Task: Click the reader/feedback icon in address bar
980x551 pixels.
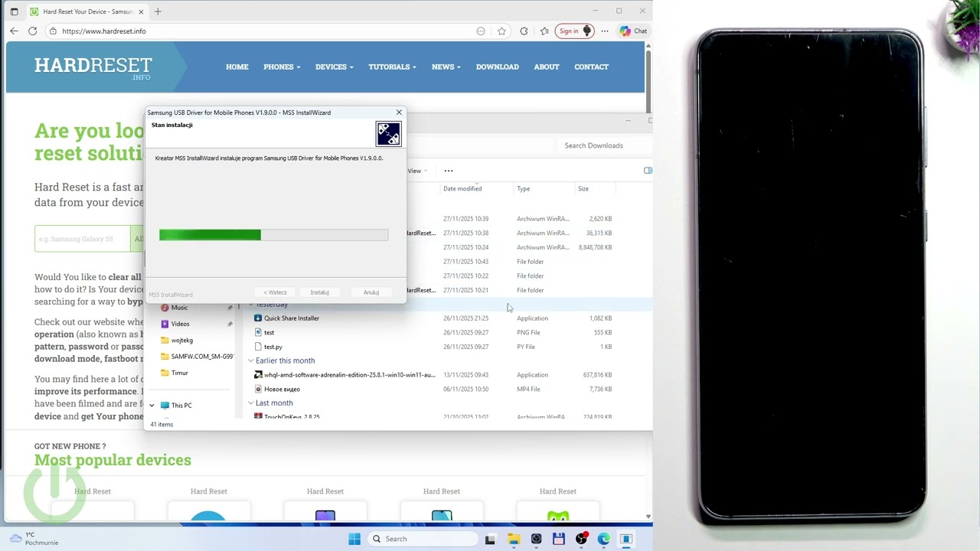Action: (x=481, y=31)
